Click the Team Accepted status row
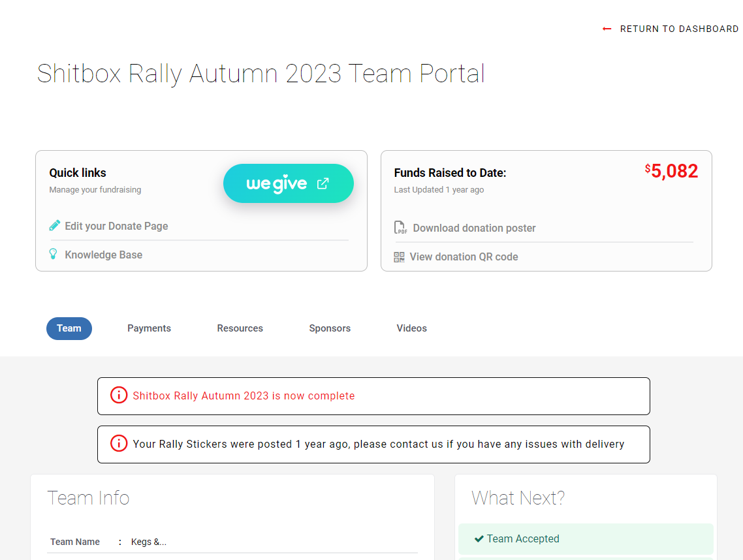The width and height of the screenshot is (743, 560). [586, 538]
